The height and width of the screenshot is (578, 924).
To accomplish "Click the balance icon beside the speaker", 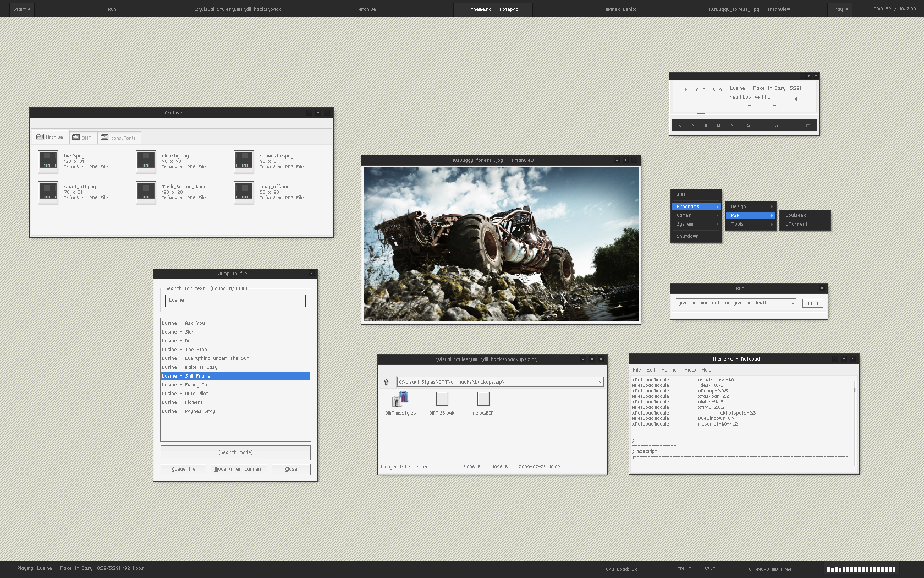I will coord(810,99).
